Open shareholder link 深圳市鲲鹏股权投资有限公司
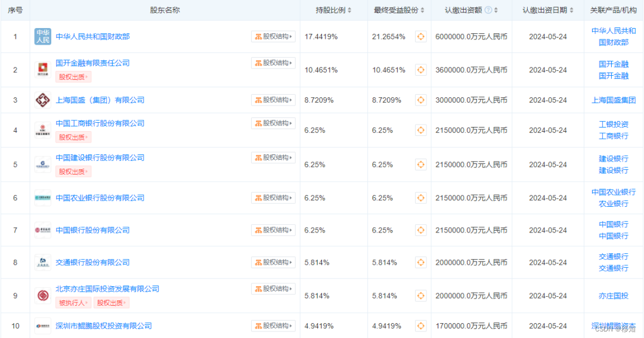The width and height of the screenshot is (644, 338). coord(104,325)
